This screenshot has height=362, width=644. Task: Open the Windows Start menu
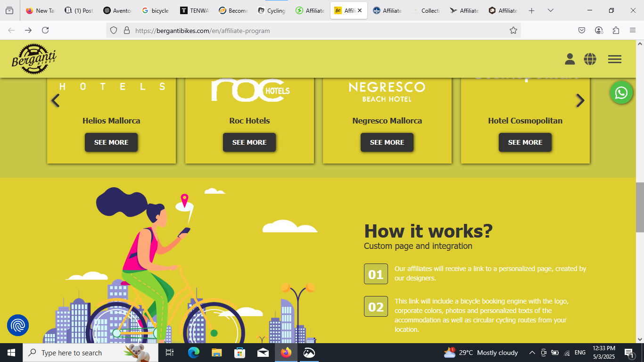tap(11, 353)
